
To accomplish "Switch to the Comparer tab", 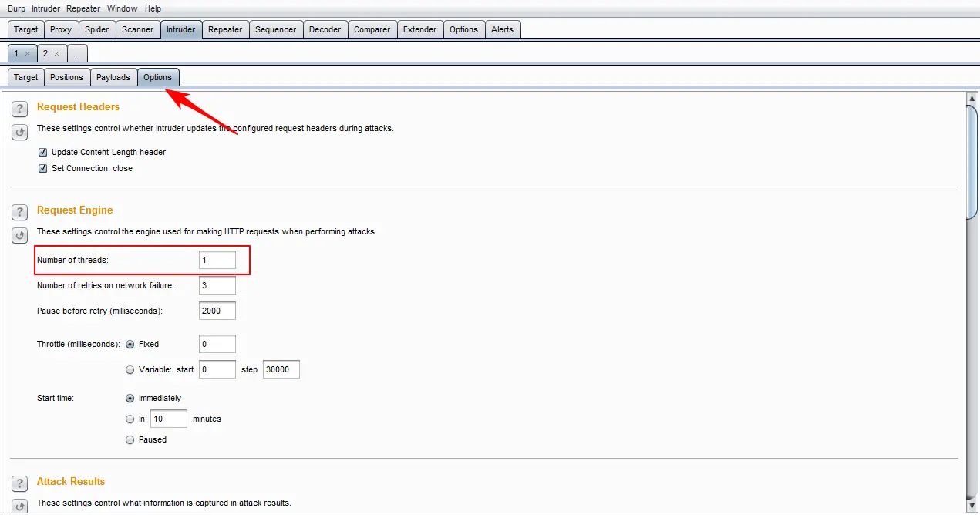I will [372, 29].
